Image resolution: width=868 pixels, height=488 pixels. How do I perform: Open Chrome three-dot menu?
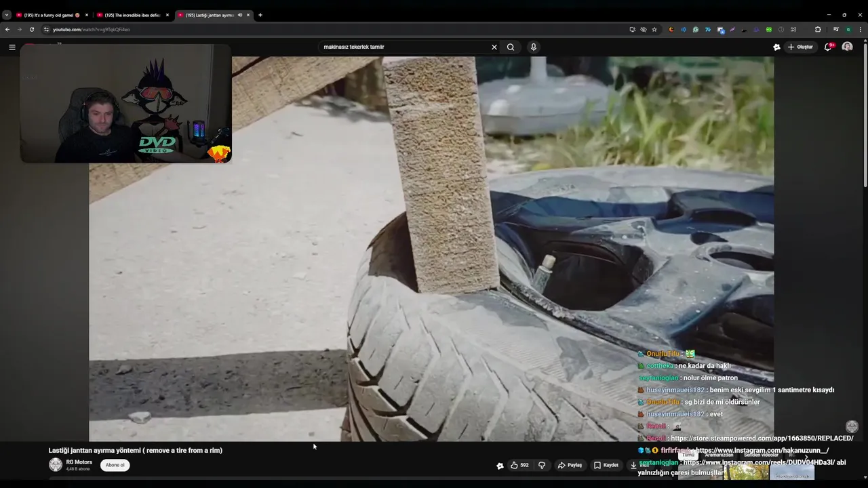861,29
